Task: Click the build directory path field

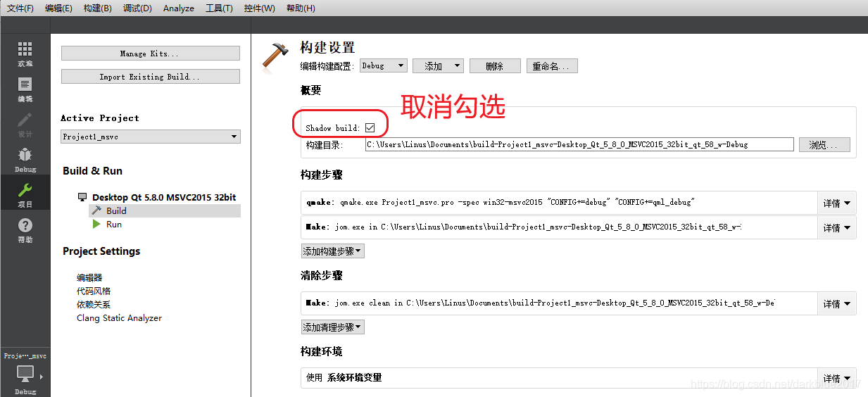Action: click(579, 144)
